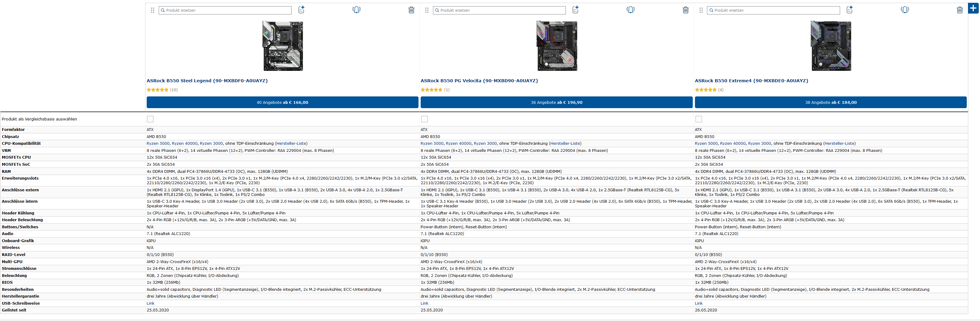Remove B550 PG Velocita with trash icon
The image size is (980, 321).
point(686,10)
